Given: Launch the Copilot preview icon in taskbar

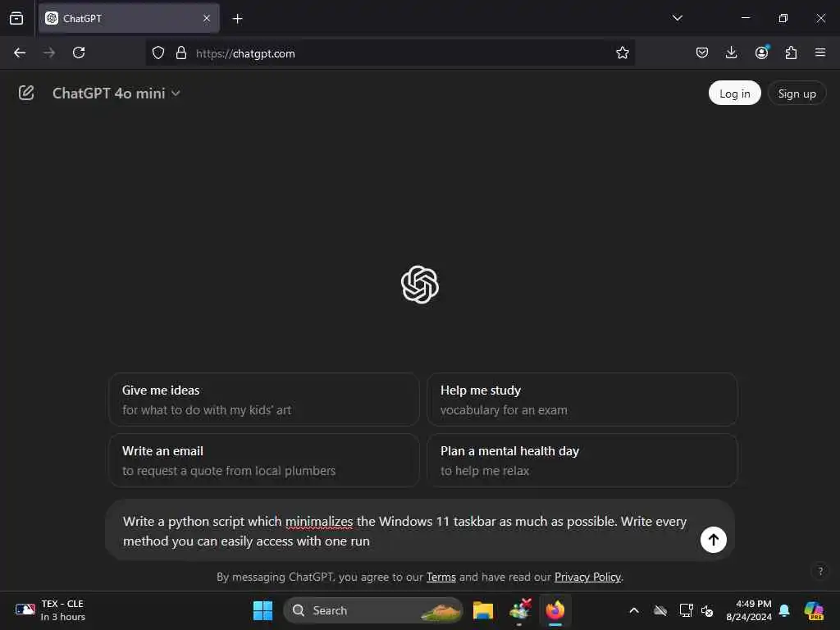Looking at the screenshot, I should point(814,610).
